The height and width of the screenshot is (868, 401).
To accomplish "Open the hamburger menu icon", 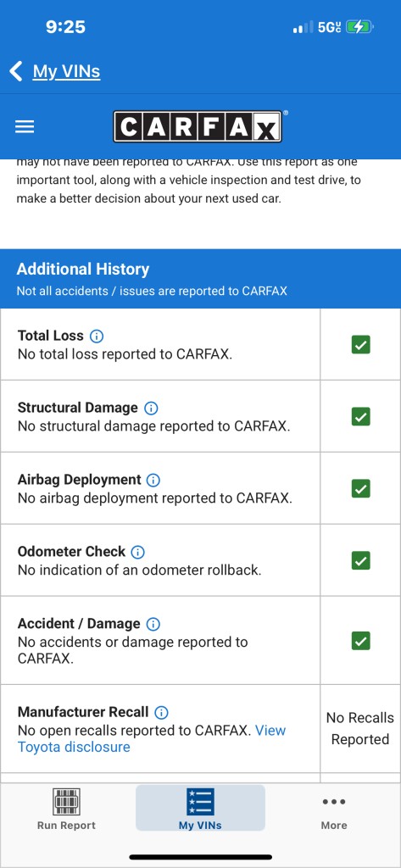I will tap(25, 127).
